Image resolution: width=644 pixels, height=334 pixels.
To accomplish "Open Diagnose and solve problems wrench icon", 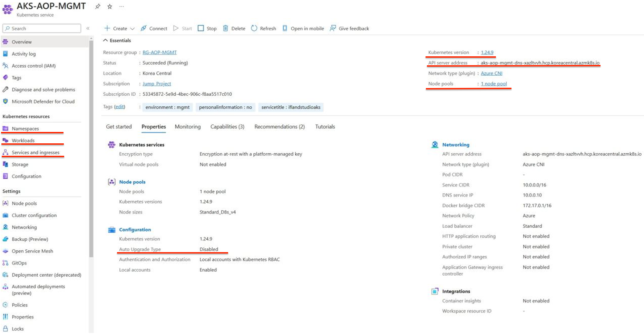I will coord(6,89).
